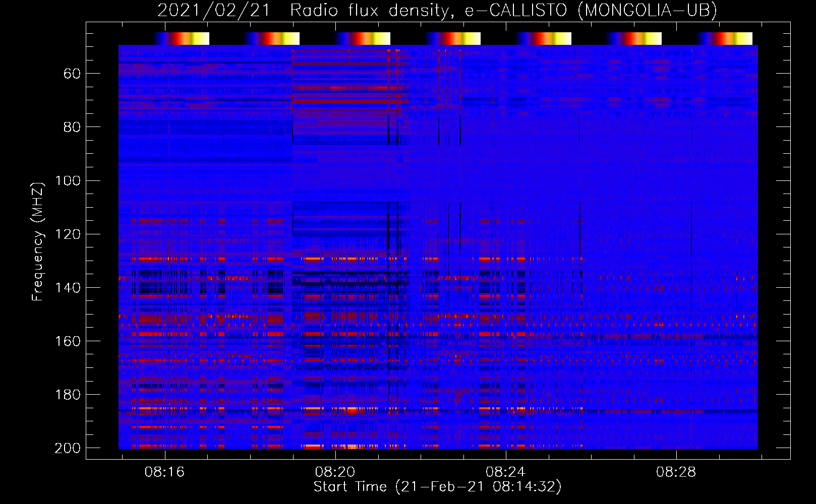This screenshot has height=504, width=816.
Task: Click the 180 frequency tick label
Action: tap(68, 395)
